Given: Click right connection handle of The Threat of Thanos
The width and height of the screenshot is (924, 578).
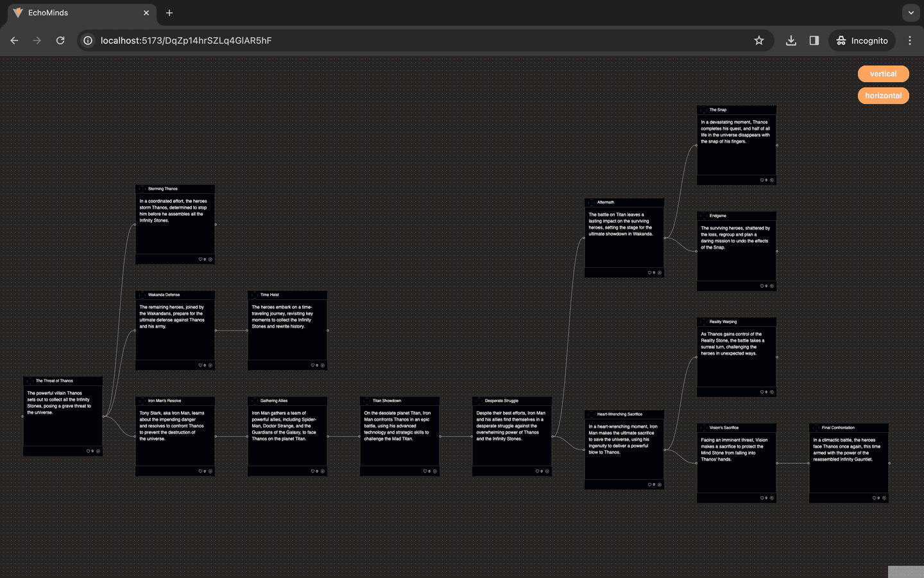Looking at the screenshot, I should click(103, 416).
